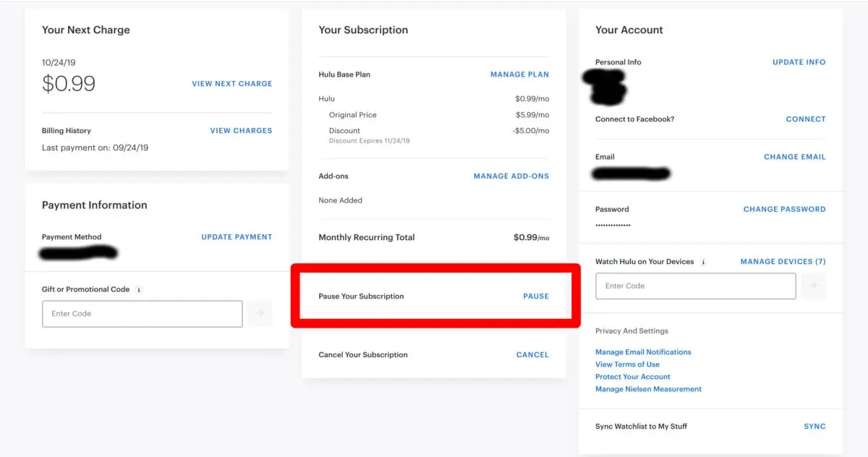This screenshot has height=457, width=868.
Task: Click the Your Account heading
Action: click(629, 30)
